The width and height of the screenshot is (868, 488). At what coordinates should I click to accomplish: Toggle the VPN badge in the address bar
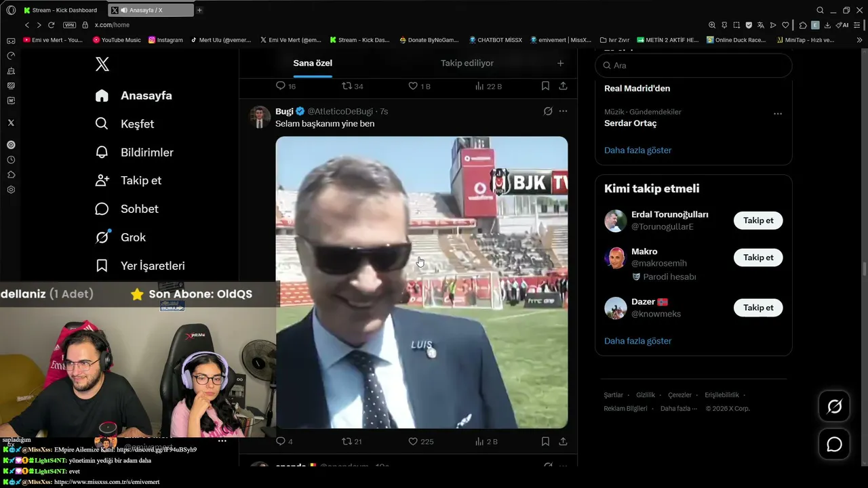[69, 25]
